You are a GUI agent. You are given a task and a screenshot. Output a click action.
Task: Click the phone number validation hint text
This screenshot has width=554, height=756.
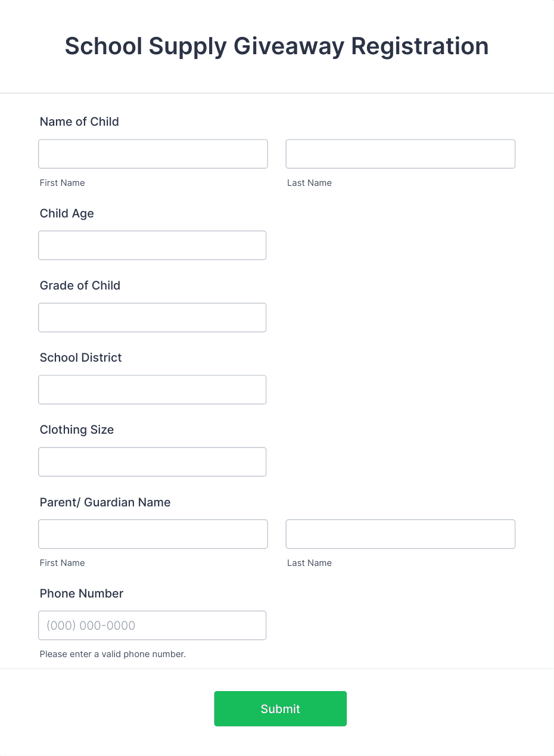coord(112,654)
